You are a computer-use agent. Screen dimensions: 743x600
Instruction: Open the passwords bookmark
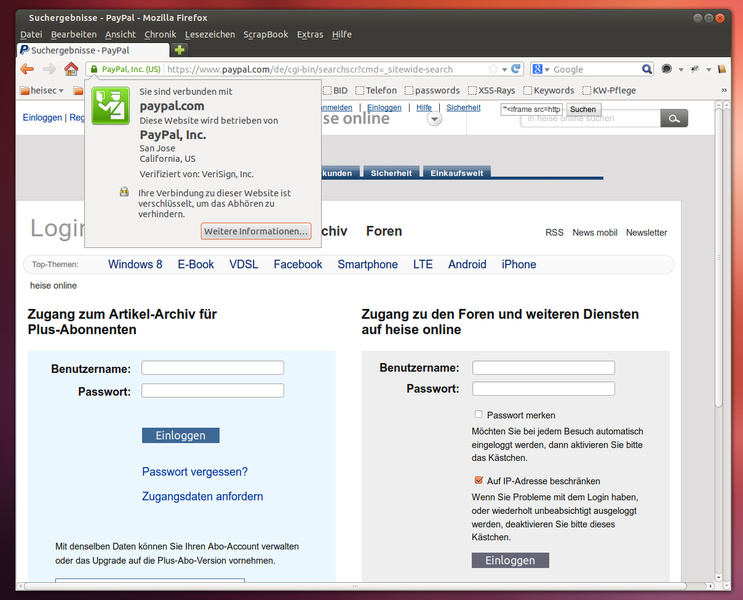(432, 90)
